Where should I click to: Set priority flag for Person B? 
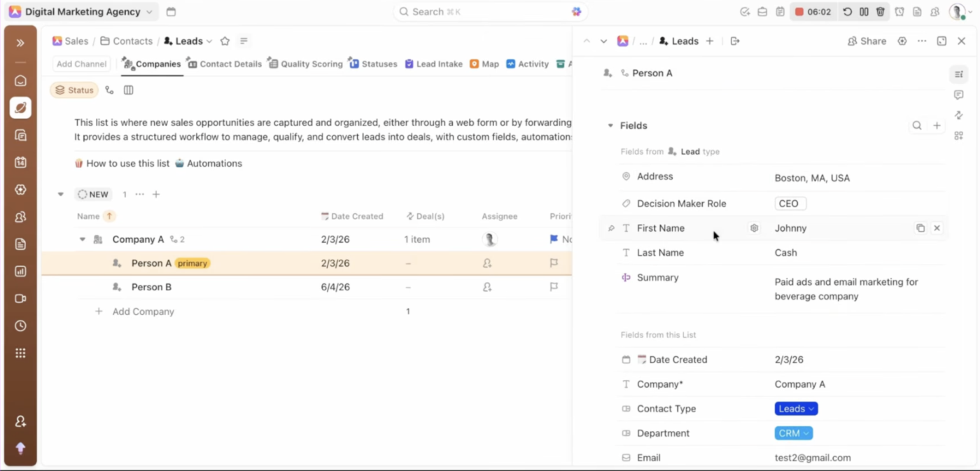(554, 287)
